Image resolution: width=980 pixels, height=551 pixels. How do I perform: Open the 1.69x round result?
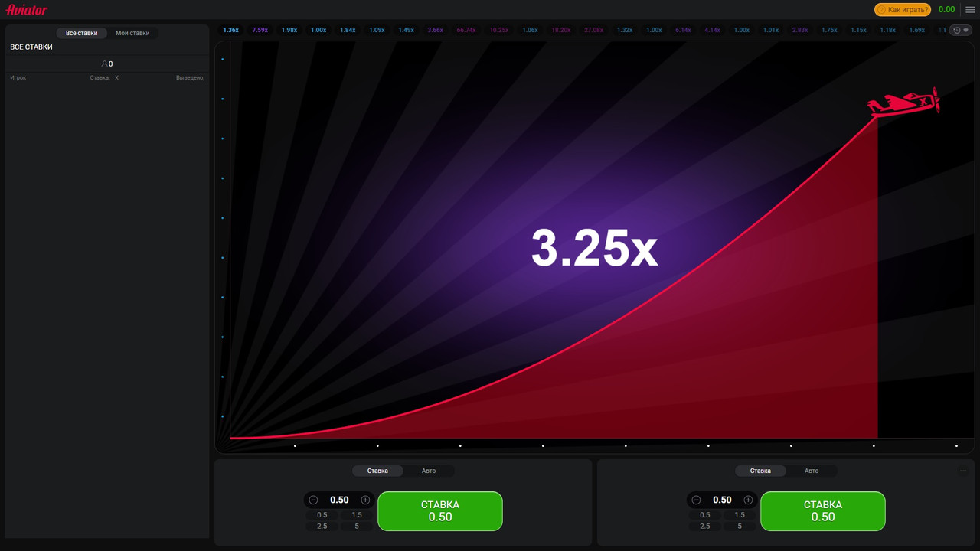click(x=916, y=30)
